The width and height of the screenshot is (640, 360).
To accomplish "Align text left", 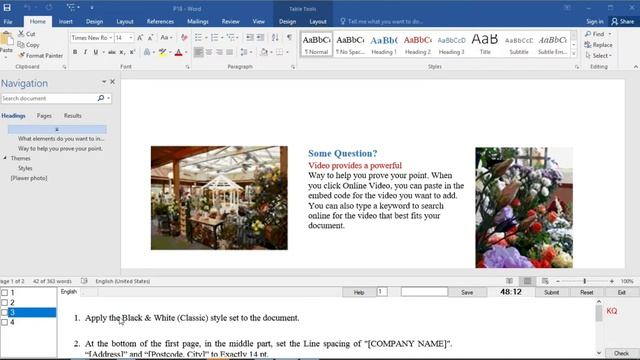I will (198, 52).
